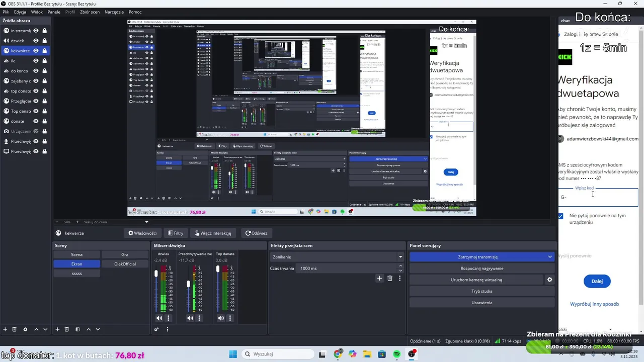The width and height of the screenshot is (644, 362).
Task: Open the Plik menu
Action: coord(6,12)
